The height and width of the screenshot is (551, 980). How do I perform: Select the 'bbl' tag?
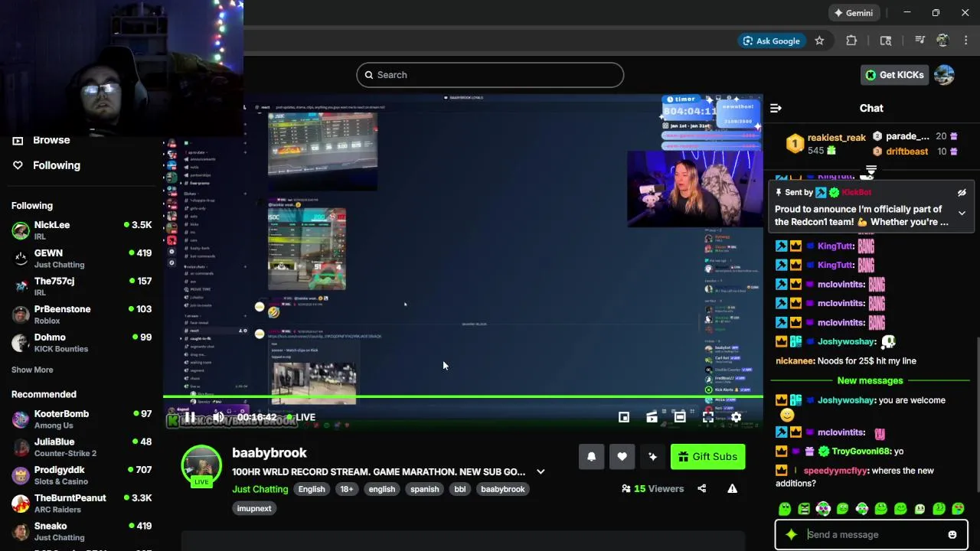(459, 489)
